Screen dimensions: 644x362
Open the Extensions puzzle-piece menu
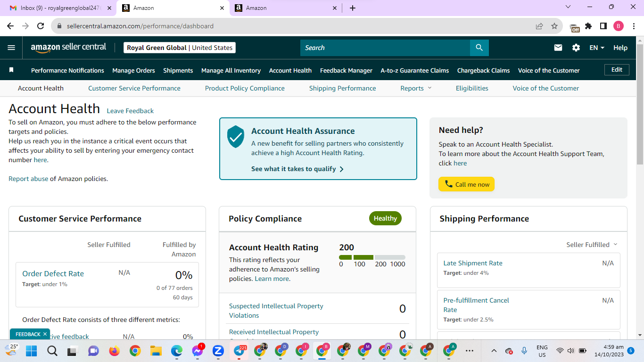click(588, 26)
